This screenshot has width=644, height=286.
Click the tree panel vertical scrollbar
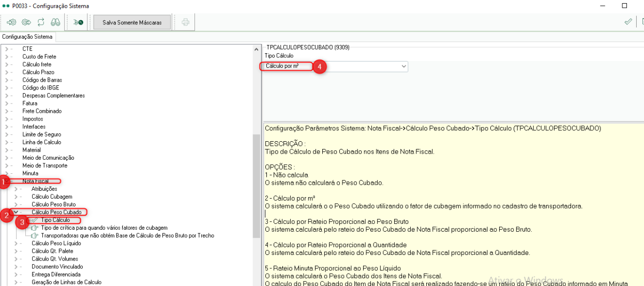tap(257, 186)
